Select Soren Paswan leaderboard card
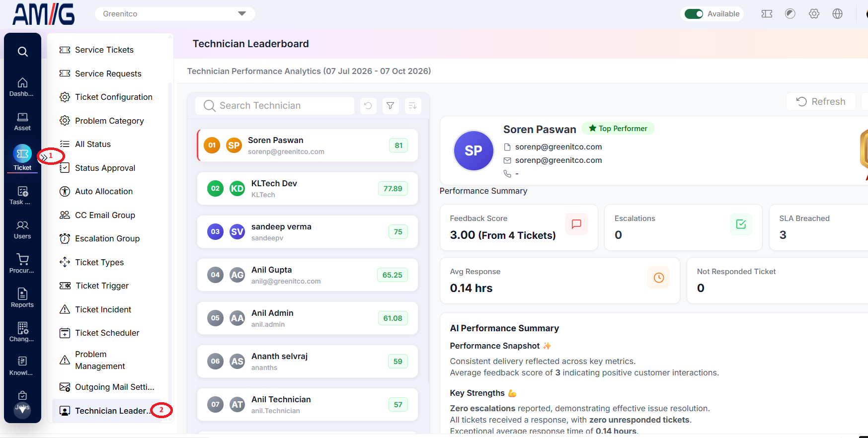 pos(308,146)
